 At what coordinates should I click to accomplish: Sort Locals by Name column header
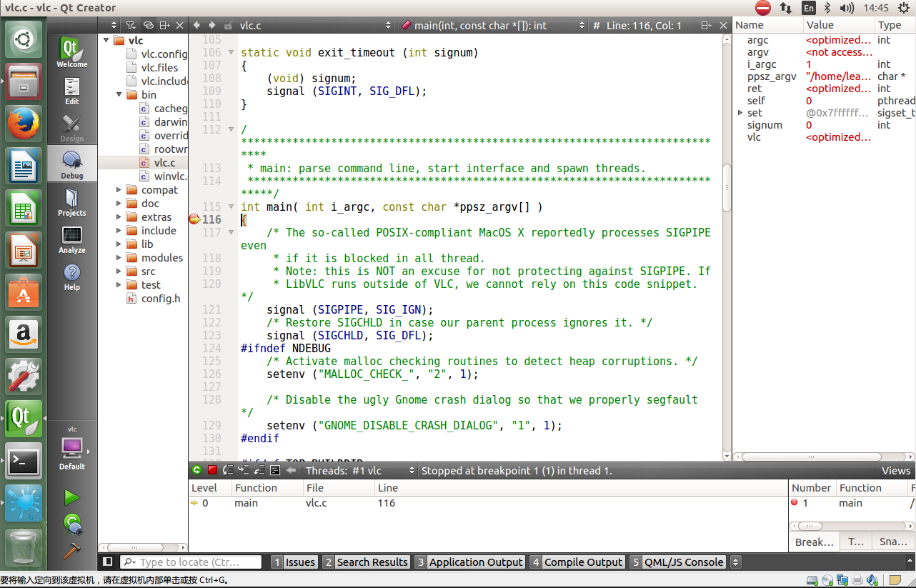[767, 25]
